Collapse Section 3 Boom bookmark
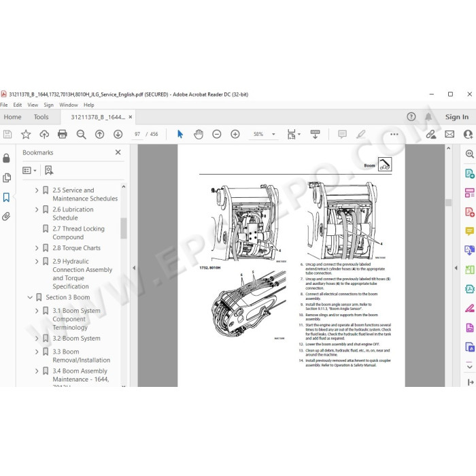This screenshot has width=476, height=476. 30,297
